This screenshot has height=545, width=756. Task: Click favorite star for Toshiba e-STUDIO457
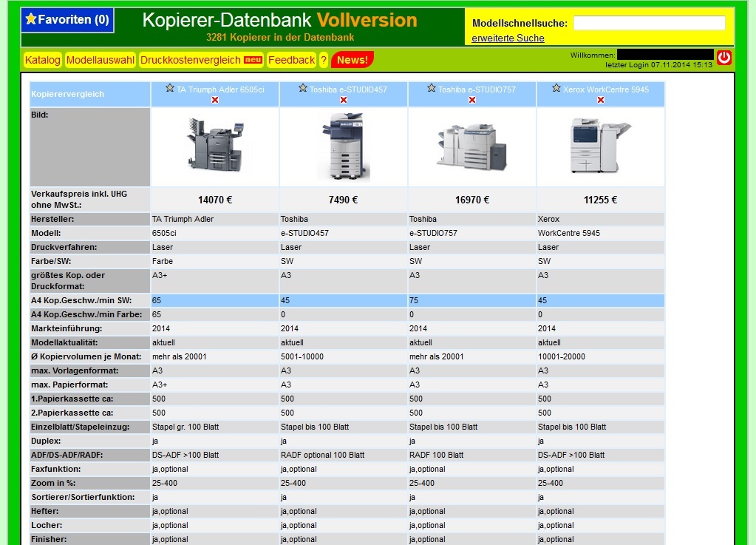pos(303,88)
